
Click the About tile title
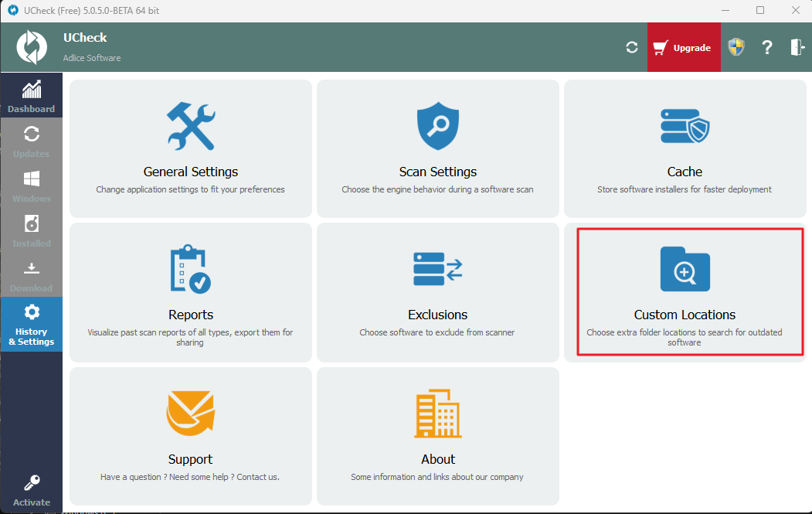click(438, 459)
